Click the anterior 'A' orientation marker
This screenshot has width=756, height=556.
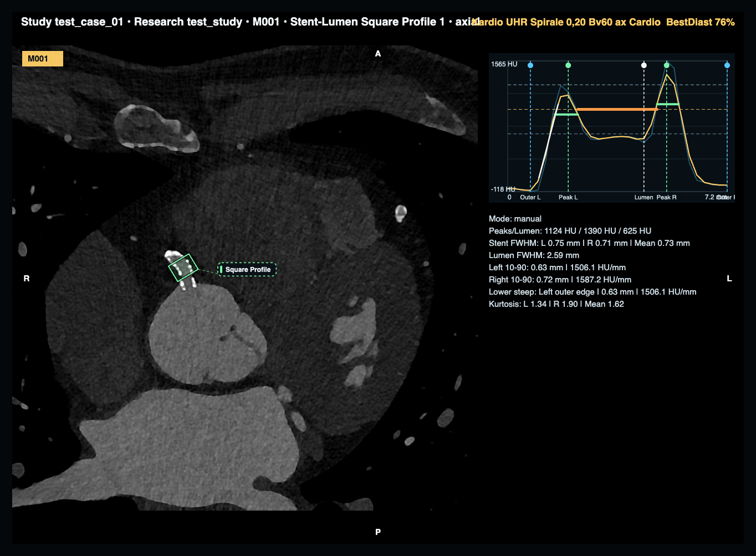378,54
